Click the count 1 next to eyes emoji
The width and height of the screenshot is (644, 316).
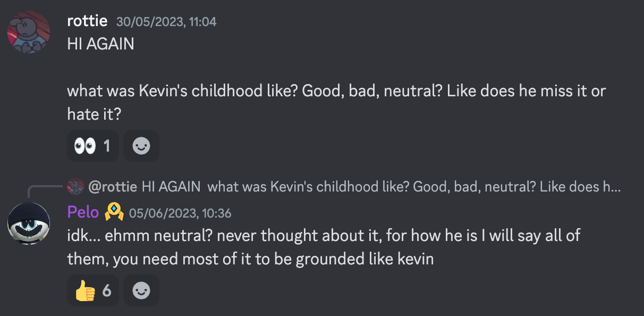point(107,146)
